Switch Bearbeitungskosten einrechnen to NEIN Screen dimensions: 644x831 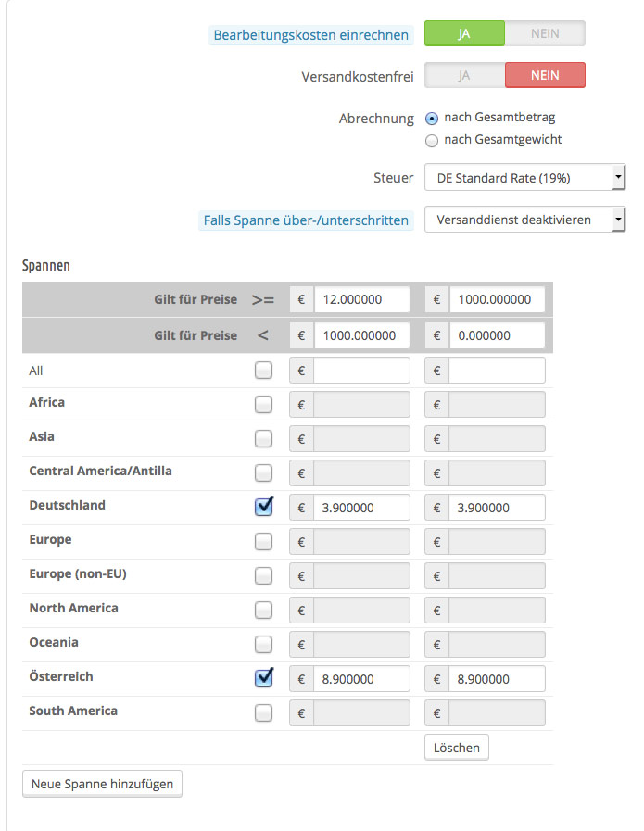[x=545, y=34]
